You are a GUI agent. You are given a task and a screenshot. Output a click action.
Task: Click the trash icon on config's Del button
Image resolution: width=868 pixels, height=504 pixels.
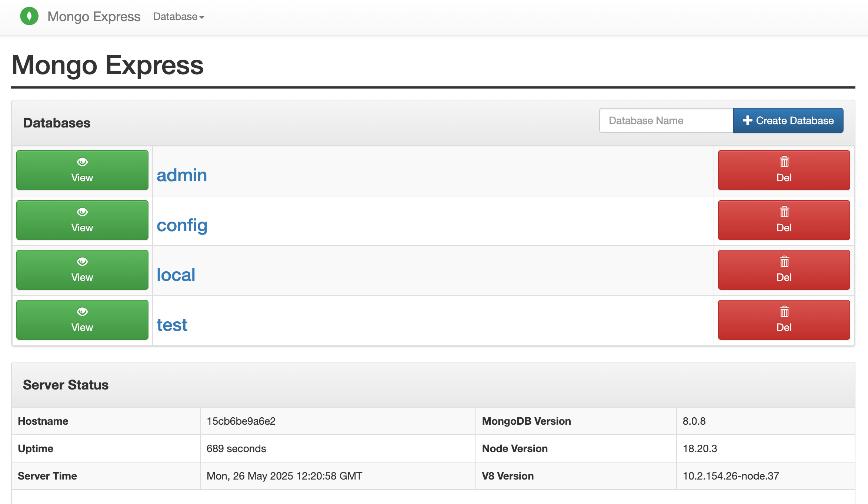pyautogui.click(x=784, y=212)
